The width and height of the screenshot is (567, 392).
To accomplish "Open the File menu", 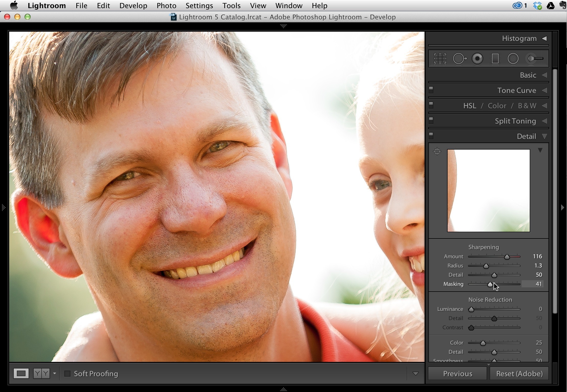I will click(x=81, y=6).
